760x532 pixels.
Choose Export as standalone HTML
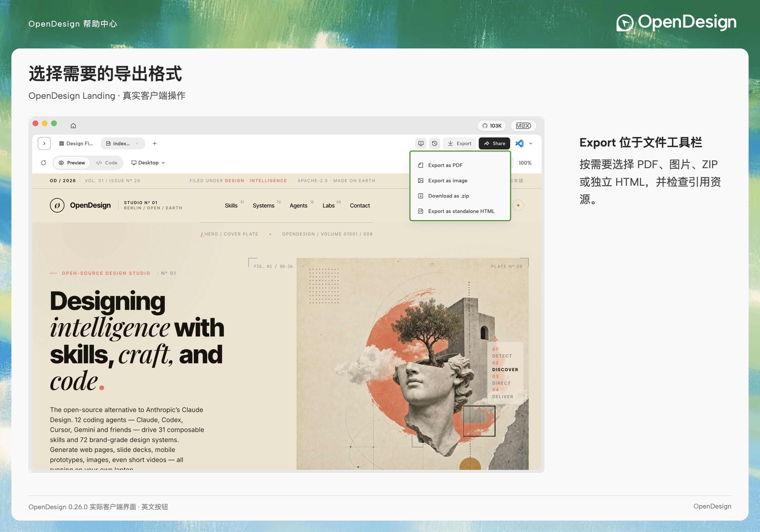460,211
